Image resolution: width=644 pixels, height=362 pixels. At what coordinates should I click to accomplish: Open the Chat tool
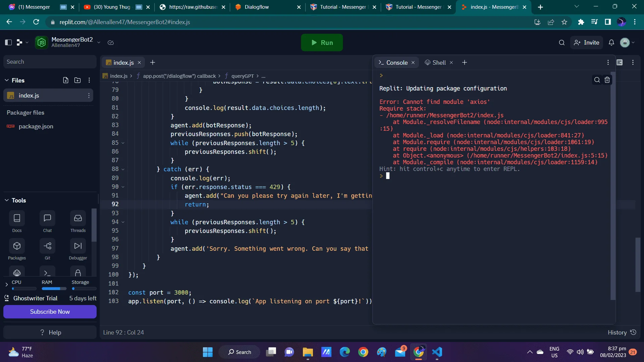(x=47, y=222)
